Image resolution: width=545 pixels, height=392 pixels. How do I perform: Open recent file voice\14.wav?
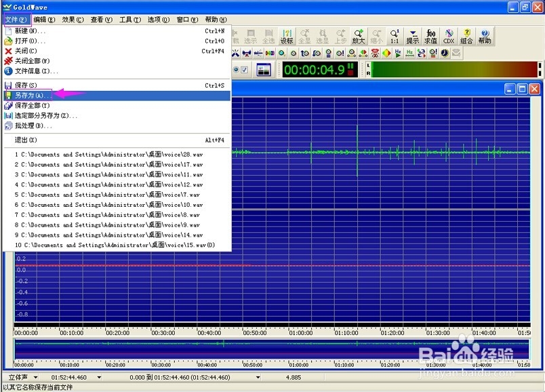coord(117,235)
